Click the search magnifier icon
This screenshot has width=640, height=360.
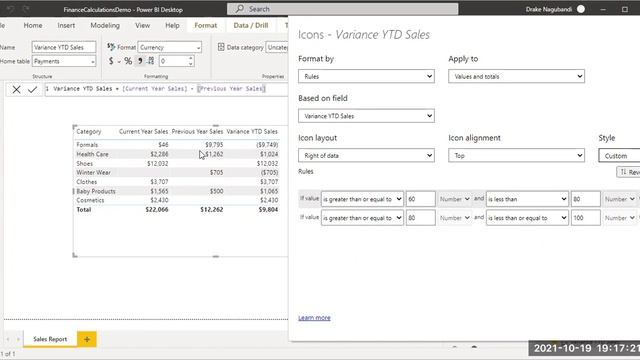pos(240,9)
